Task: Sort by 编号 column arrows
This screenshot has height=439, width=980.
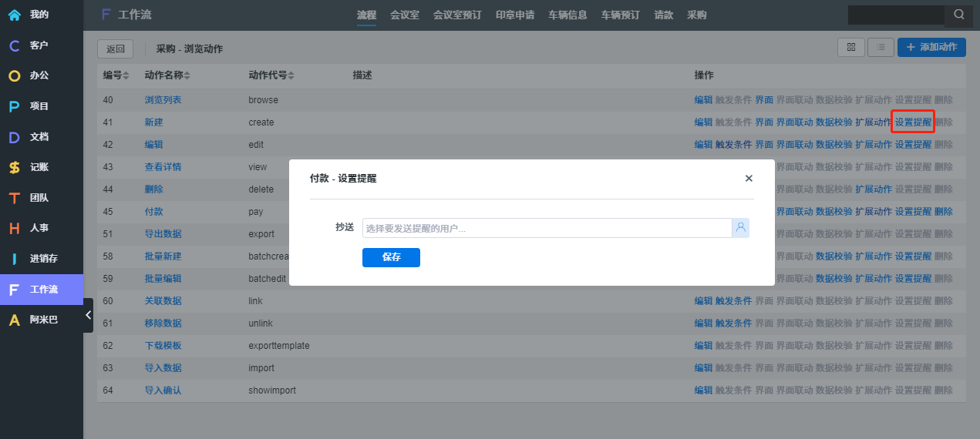Action: 126,75
